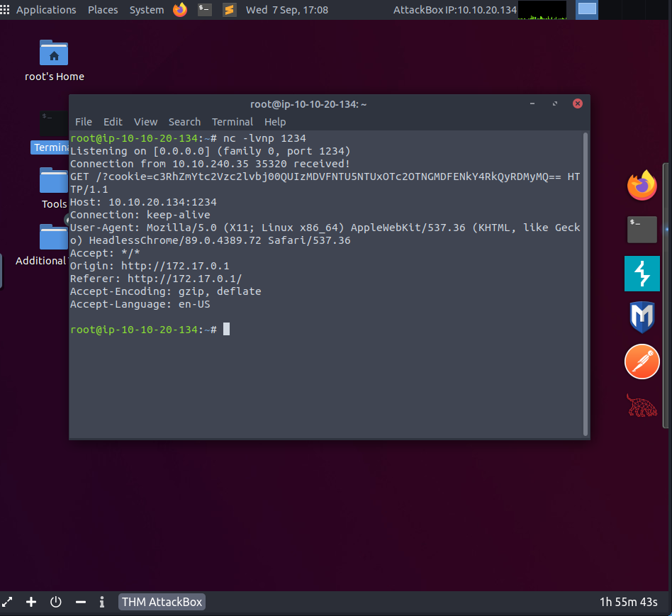The width and height of the screenshot is (672, 616).
Task: Click the THM AttackBox button
Action: (162, 602)
